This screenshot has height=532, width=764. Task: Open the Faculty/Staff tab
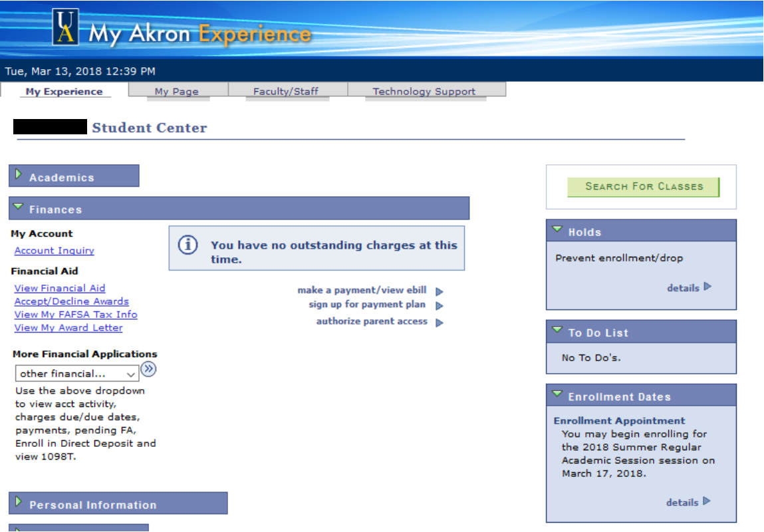[286, 91]
